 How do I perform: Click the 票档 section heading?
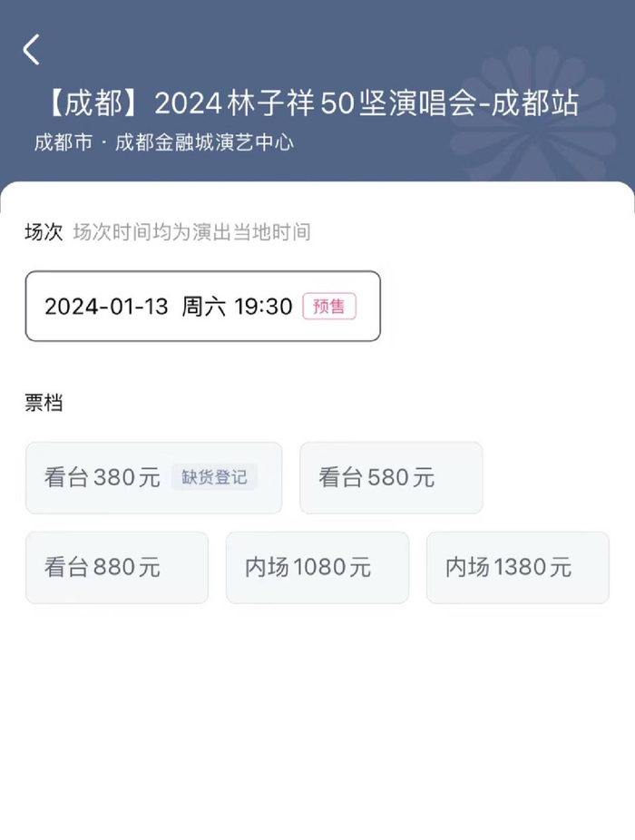click(x=44, y=404)
